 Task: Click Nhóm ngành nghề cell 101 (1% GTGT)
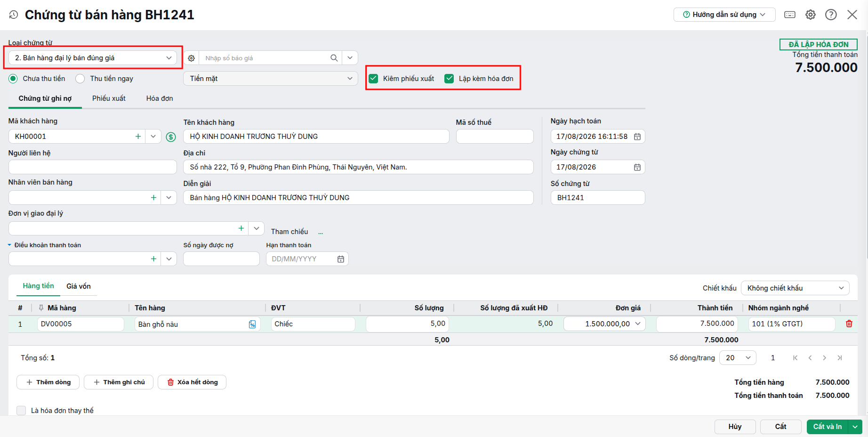(x=792, y=324)
